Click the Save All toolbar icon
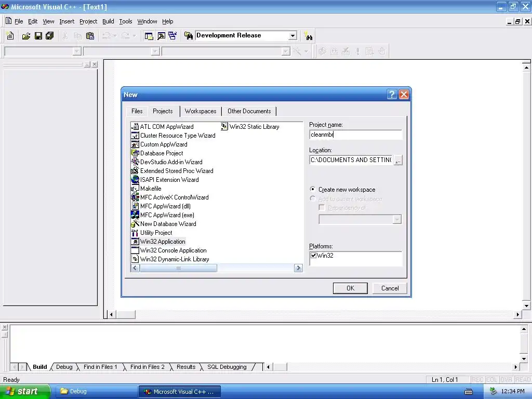Image resolution: width=532 pixels, height=399 pixels. point(50,36)
